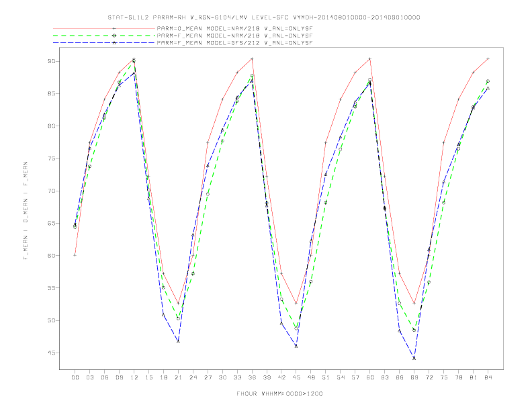
Task: Click the x-axis tick label 42
Action: click(281, 377)
